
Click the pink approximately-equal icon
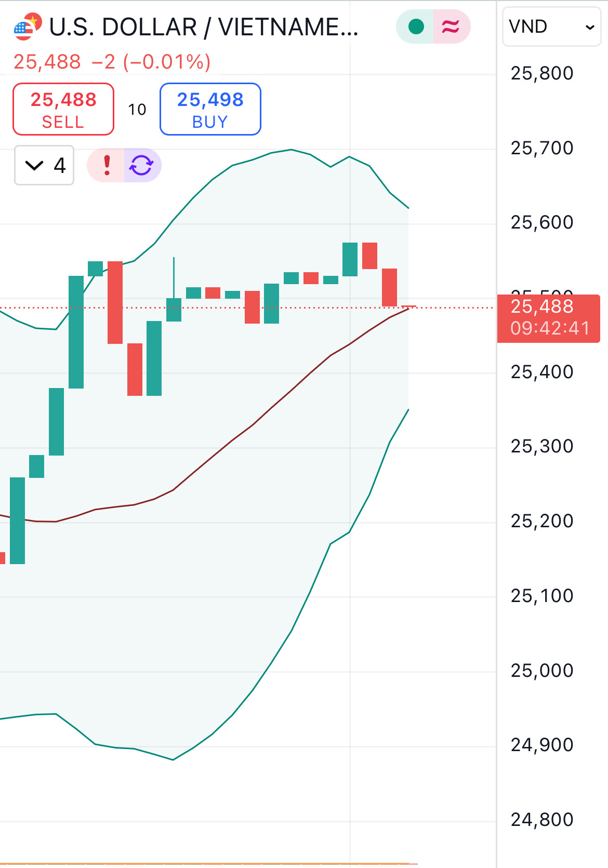click(x=451, y=26)
